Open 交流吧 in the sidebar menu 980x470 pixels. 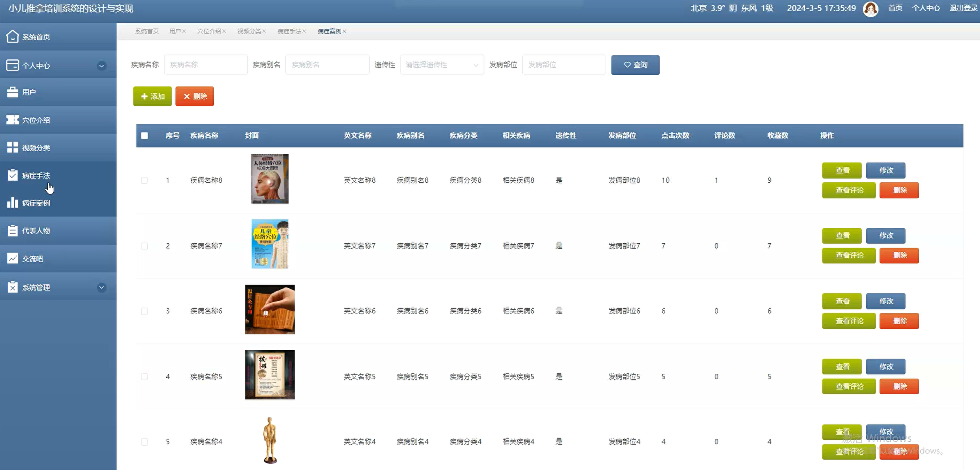pyautogui.click(x=58, y=258)
